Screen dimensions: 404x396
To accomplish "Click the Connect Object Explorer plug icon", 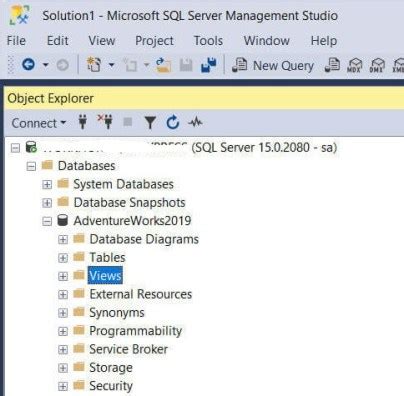I will coord(83,122).
